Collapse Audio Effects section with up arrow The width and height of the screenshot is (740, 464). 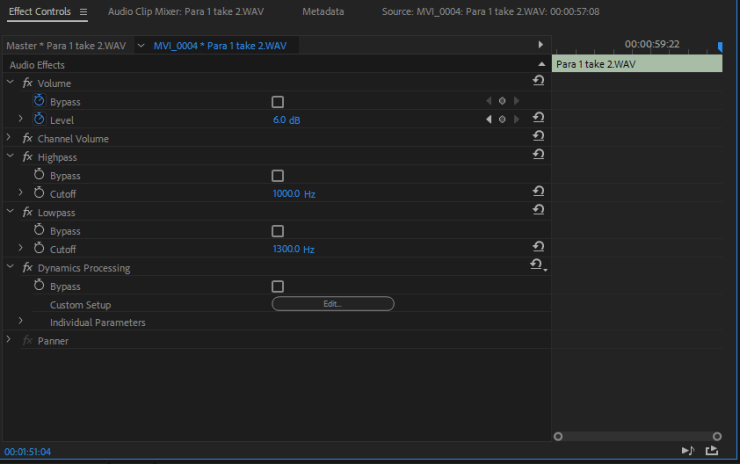542,64
